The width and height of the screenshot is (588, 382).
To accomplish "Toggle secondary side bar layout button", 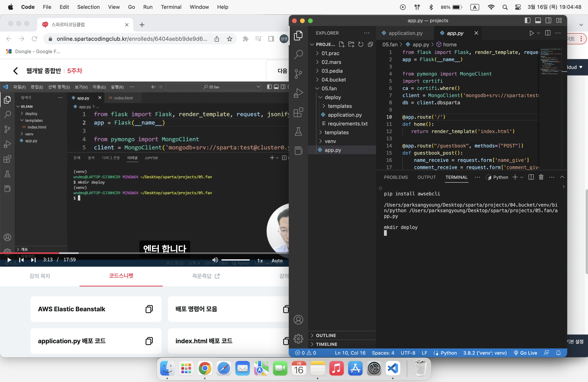I will 548,21.
